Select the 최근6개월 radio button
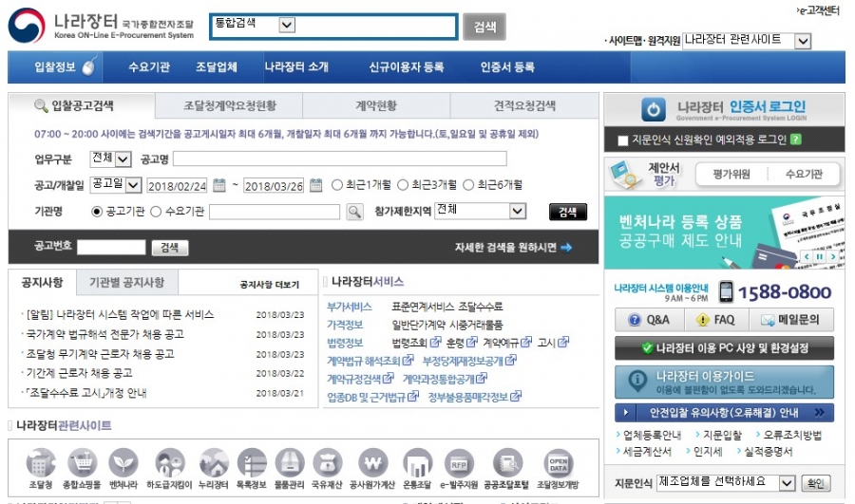 point(468,185)
